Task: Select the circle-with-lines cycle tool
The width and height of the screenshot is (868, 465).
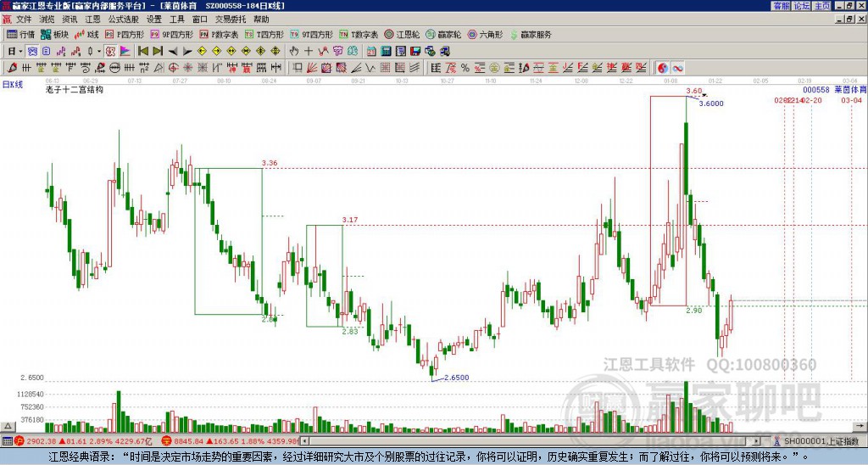Action: click(x=114, y=68)
